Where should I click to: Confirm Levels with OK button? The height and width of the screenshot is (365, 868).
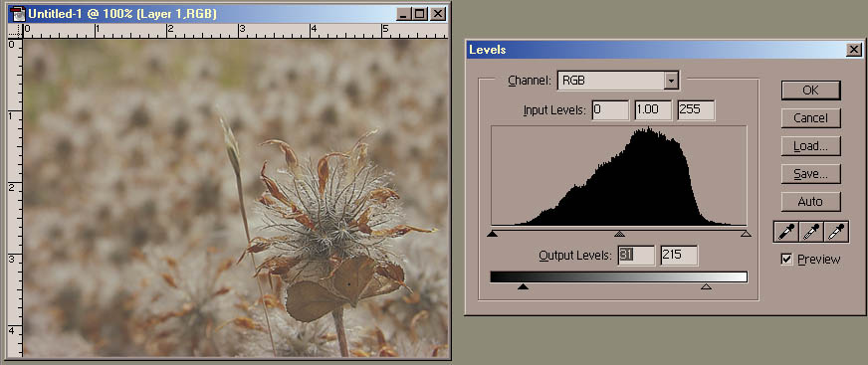(x=810, y=91)
